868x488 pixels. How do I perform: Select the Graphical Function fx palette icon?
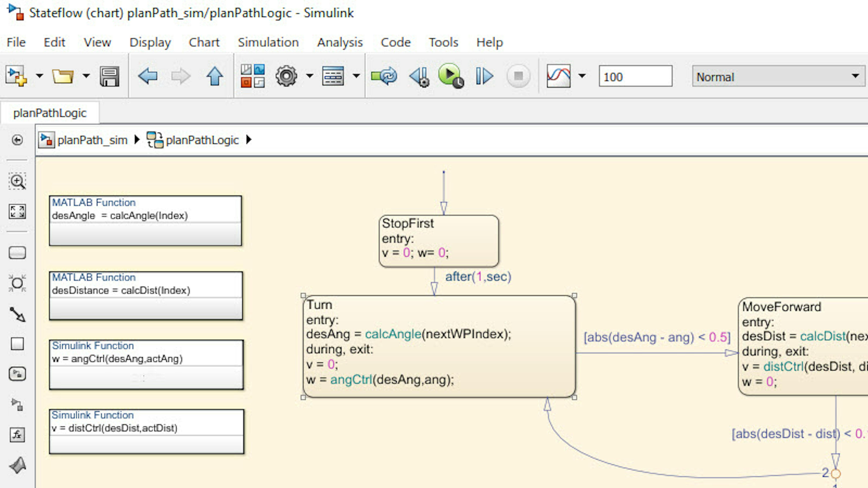17,435
